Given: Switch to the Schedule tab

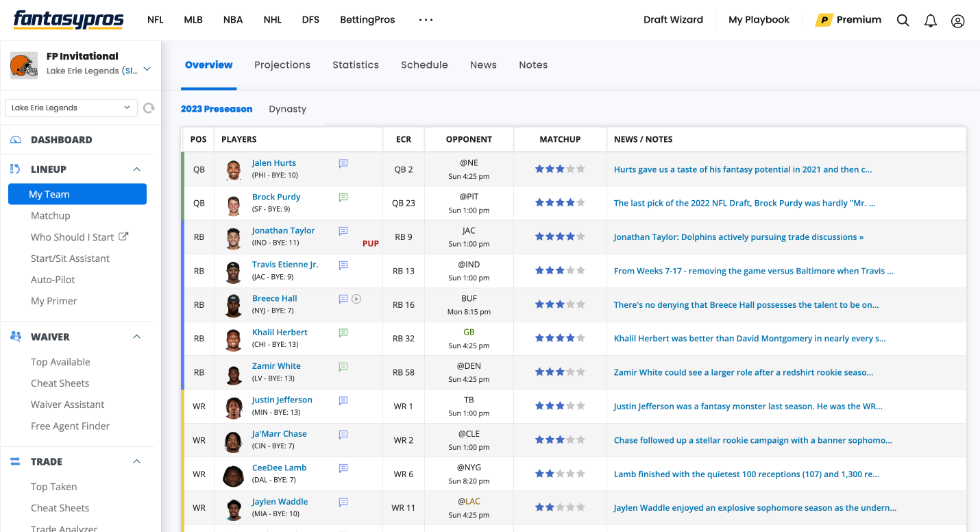Looking at the screenshot, I should coord(424,64).
